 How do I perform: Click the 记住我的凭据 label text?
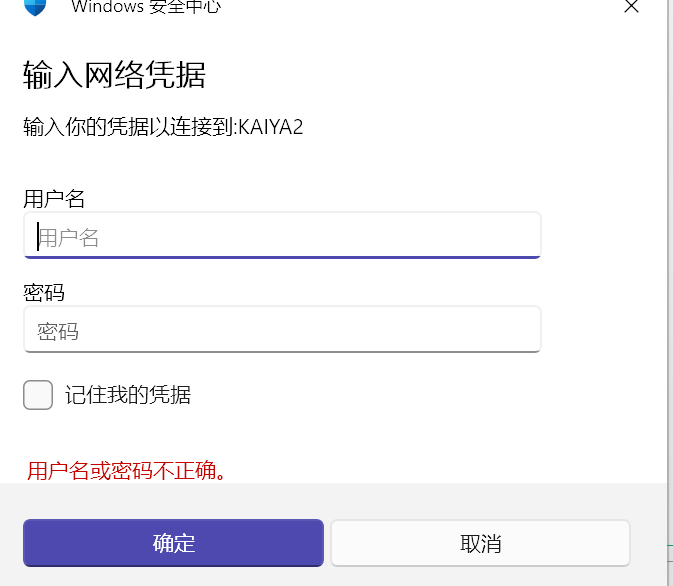click(x=128, y=395)
